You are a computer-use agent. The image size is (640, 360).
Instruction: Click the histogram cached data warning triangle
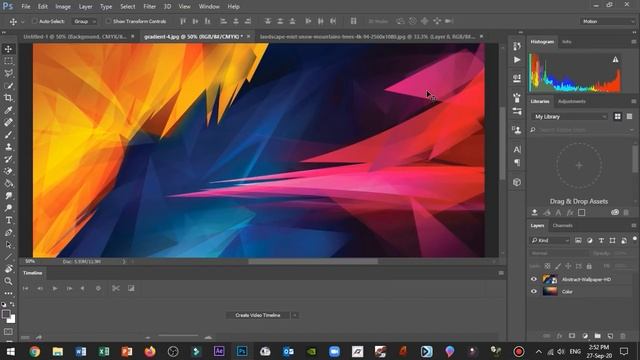(615, 60)
